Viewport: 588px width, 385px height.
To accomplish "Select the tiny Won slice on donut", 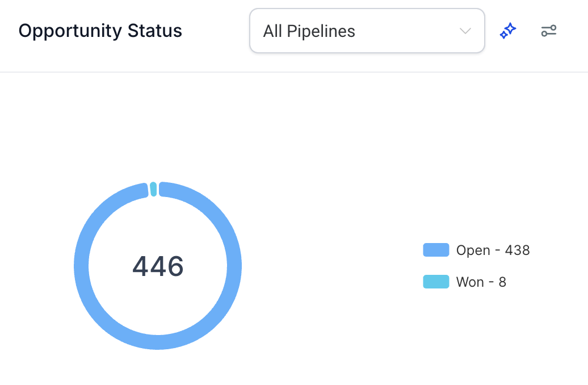I will coord(153,189).
